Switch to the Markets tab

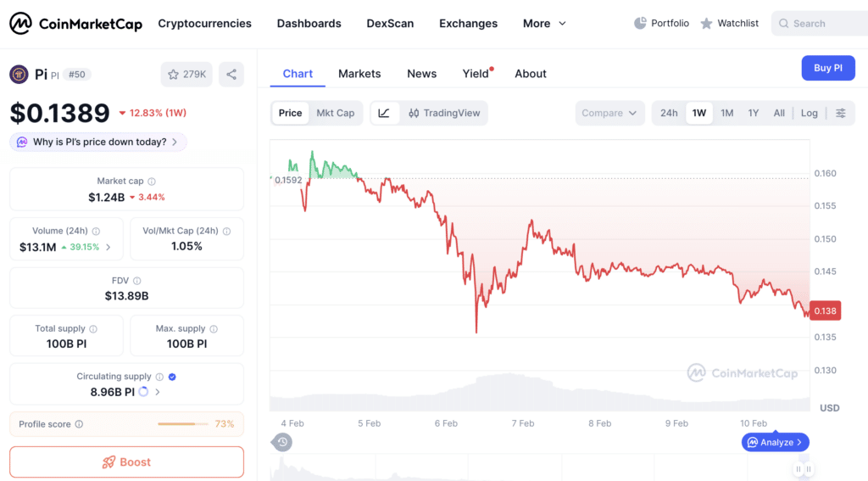tap(359, 74)
